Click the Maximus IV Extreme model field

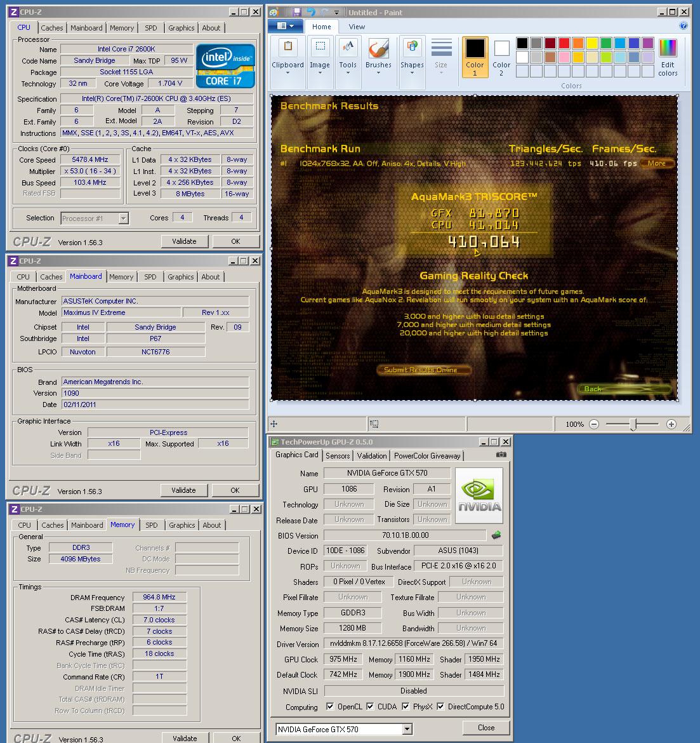[121, 312]
